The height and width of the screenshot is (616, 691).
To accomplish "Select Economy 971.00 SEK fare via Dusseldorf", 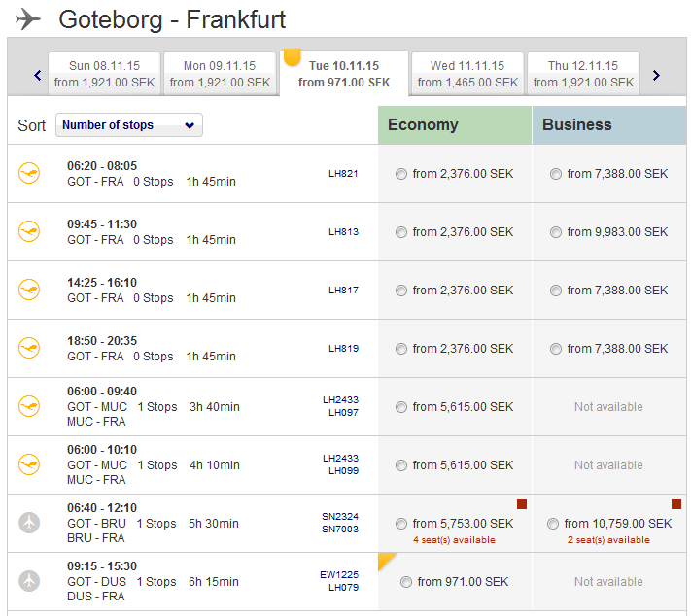I will [406, 583].
